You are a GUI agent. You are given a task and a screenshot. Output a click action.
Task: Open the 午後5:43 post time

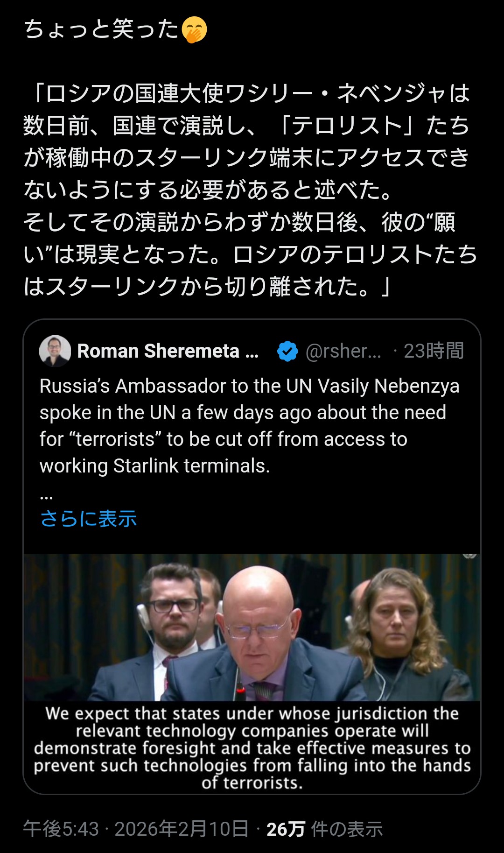(x=61, y=829)
